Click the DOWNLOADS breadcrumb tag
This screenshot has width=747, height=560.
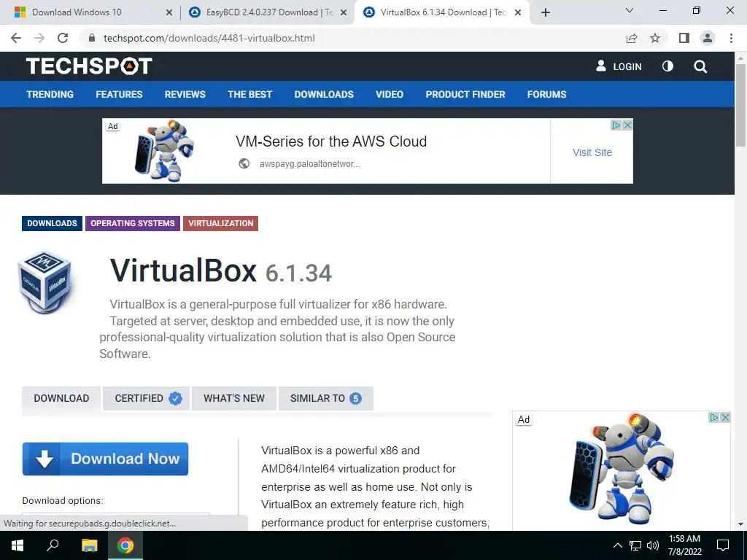coord(52,223)
